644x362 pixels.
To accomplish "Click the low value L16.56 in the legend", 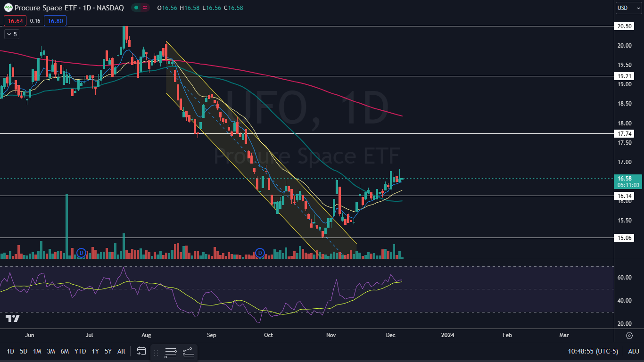I will [x=212, y=8].
